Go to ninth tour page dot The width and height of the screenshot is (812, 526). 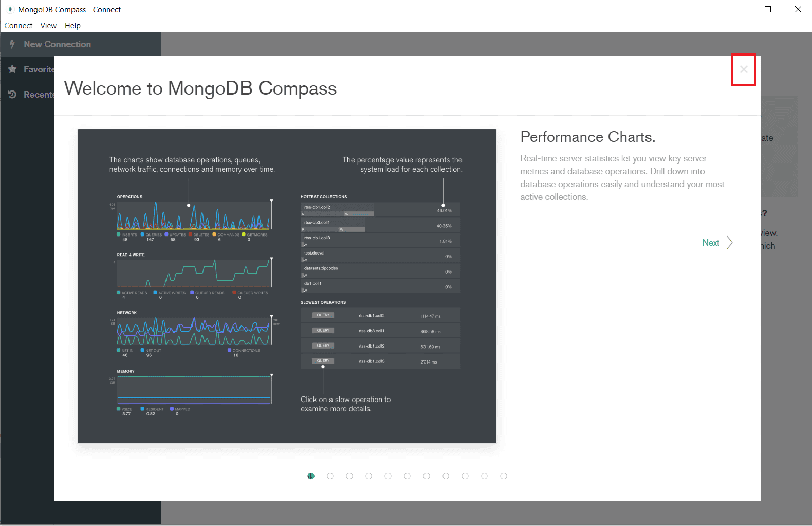465,476
